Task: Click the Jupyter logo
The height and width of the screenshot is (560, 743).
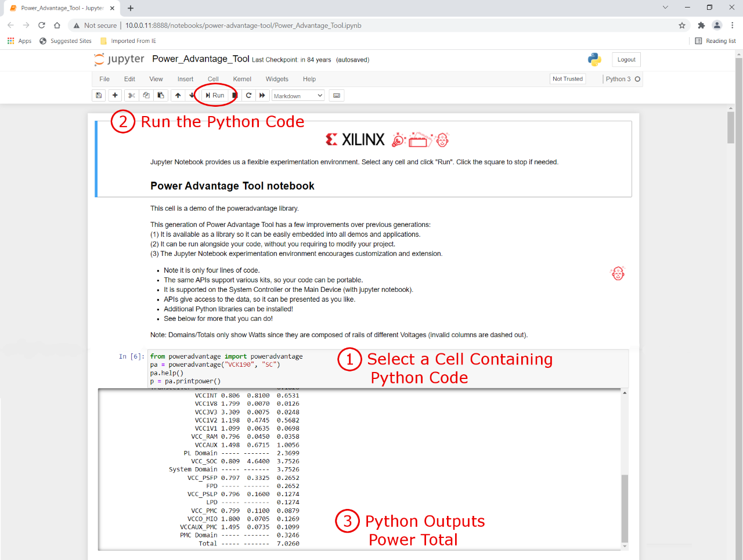Action: tap(119, 59)
